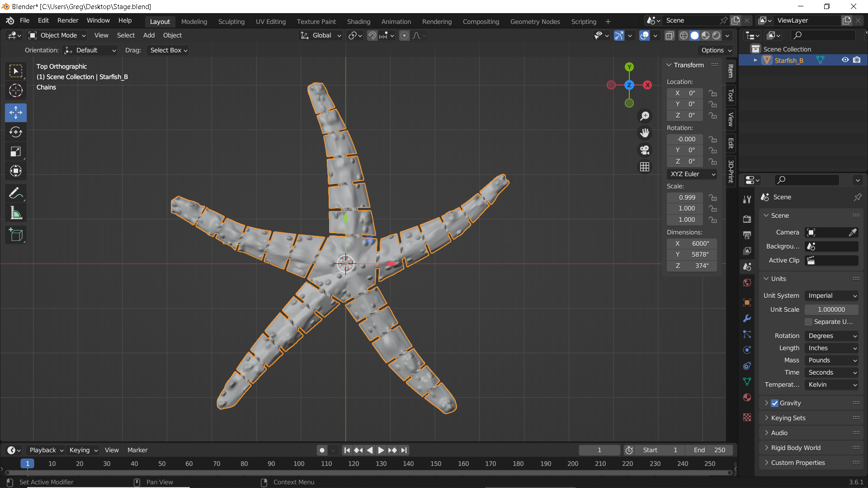Open the Object Data properties tab
Screen dimensions: 868x488
747,382
